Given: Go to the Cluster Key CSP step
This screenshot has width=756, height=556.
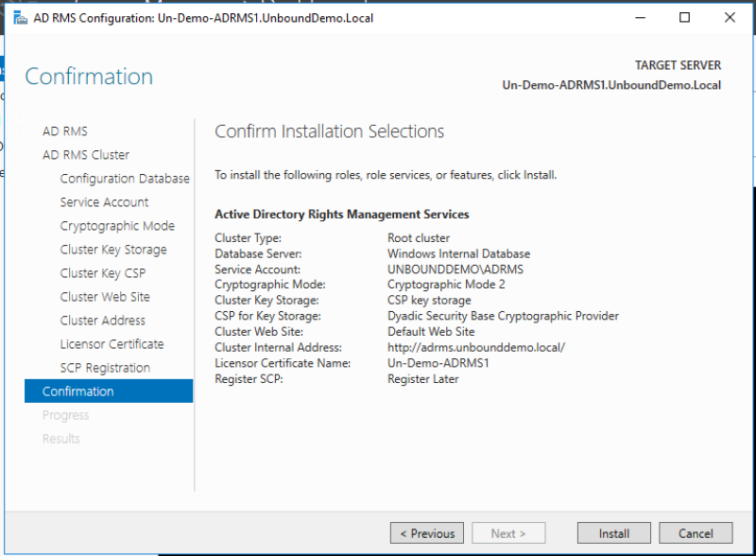Looking at the screenshot, I should 103,273.
